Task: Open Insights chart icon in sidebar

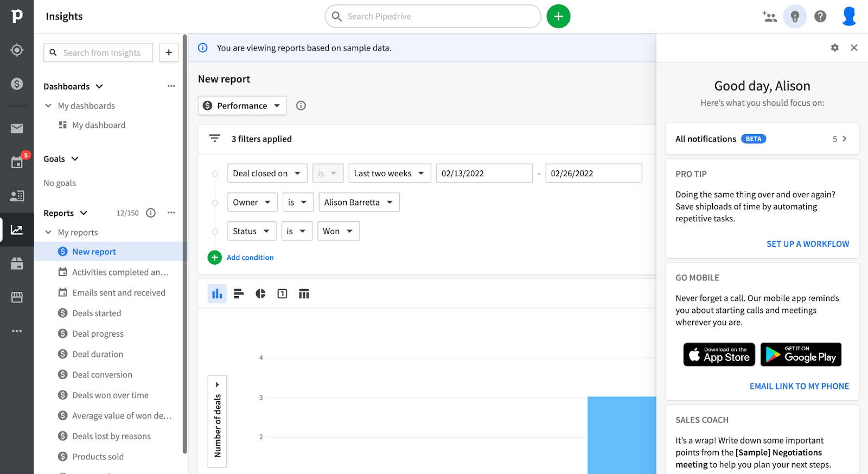Action: 17,230
